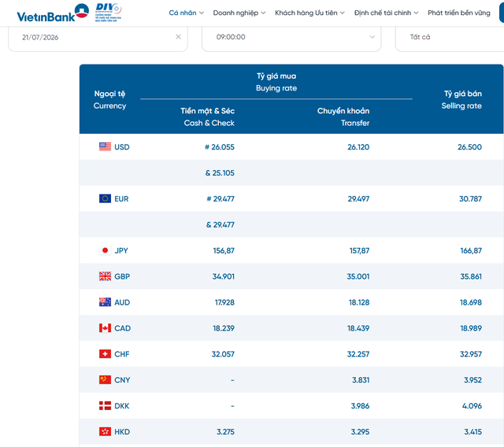Select the HKD currency label
This screenshot has height=447, width=504.
click(122, 432)
